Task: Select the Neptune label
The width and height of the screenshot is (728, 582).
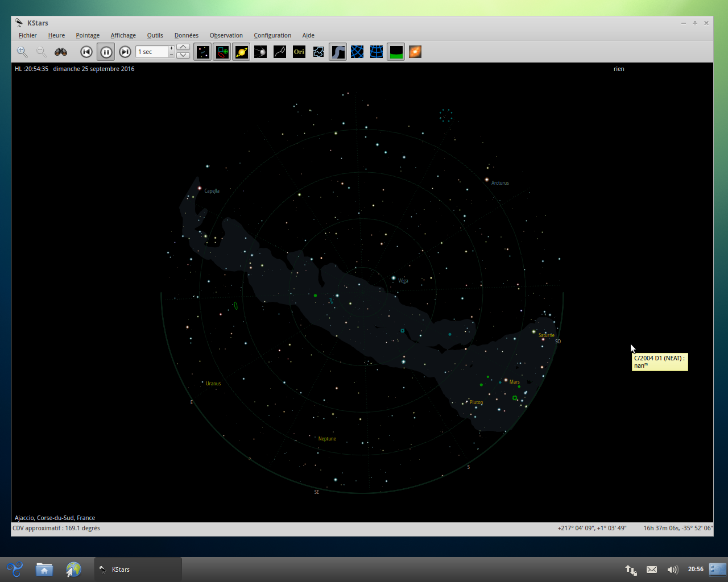Action: pyautogui.click(x=327, y=439)
